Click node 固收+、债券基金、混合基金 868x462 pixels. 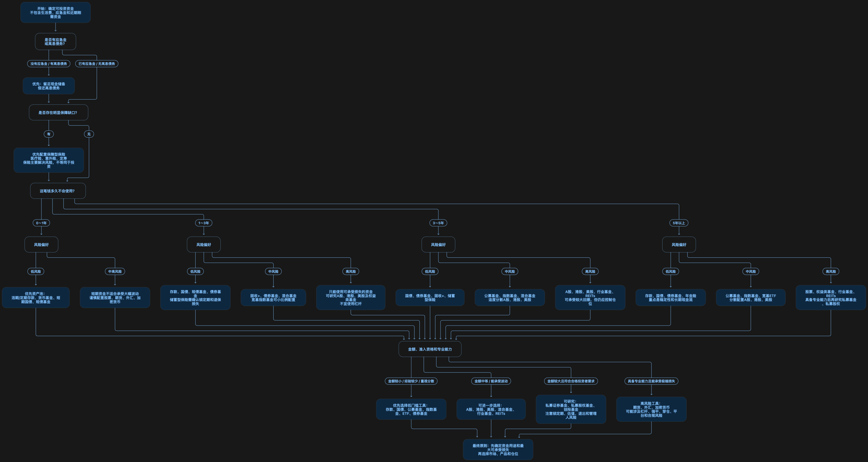click(x=273, y=298)
